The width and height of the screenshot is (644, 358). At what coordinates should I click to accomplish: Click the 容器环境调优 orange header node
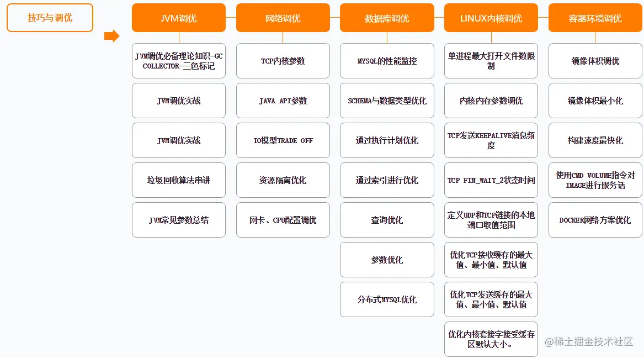595,17
